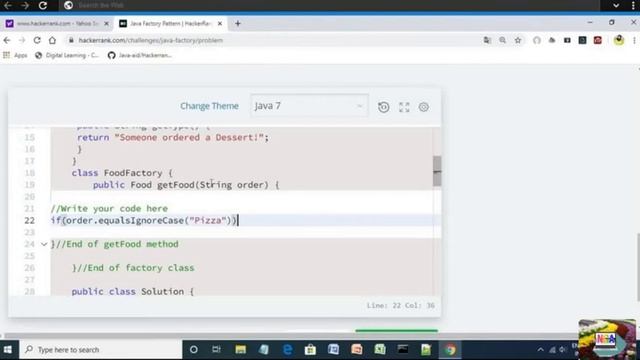The width and height of the screenshot is (640, 360).
Task: Click the translate page icon
Action: click(x=487, y=40)
